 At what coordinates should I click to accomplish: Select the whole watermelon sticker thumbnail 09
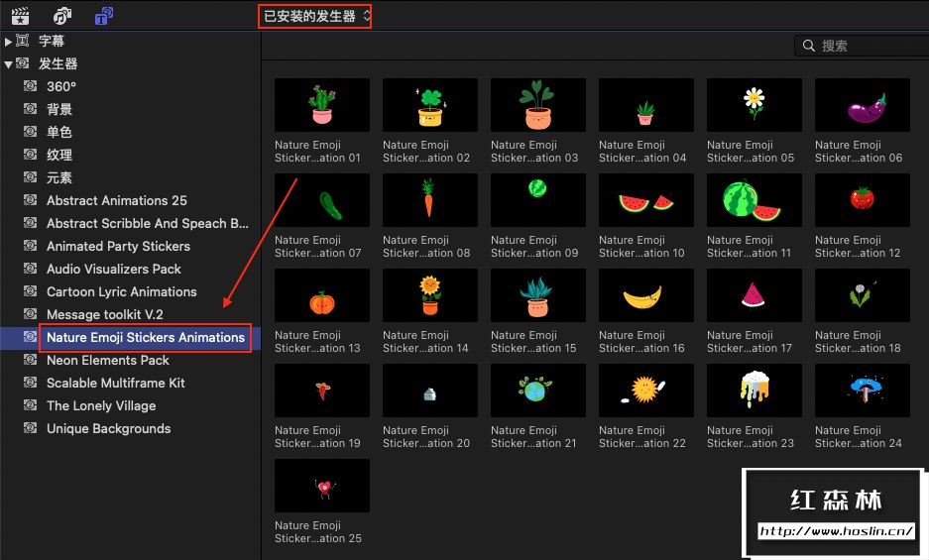coord(538,200)
